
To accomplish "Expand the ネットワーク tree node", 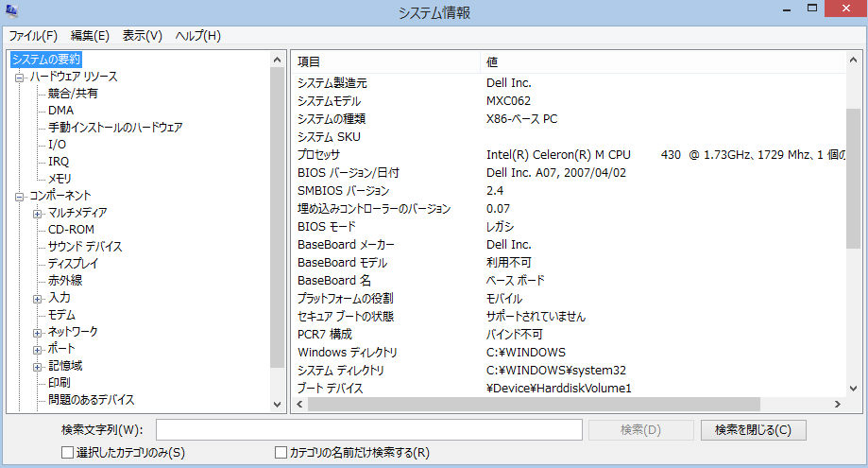I will (x=38, y=332).
